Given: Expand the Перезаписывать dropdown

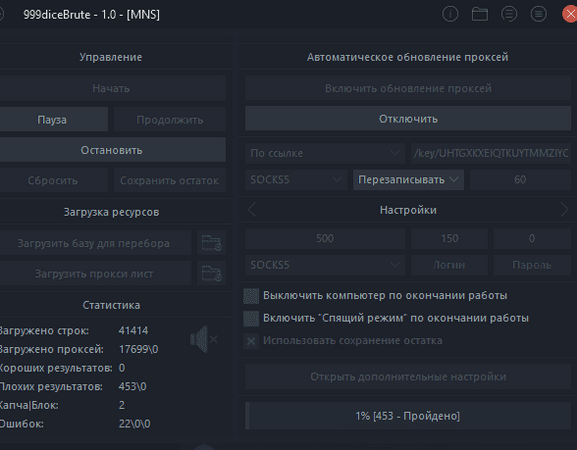Looking at the screenshot, I should pyautogui.click(x=408, y=180).
